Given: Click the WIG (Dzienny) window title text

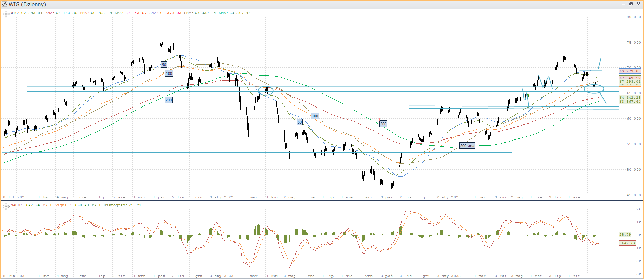Looking at the screenshot, I should [27, 4].
